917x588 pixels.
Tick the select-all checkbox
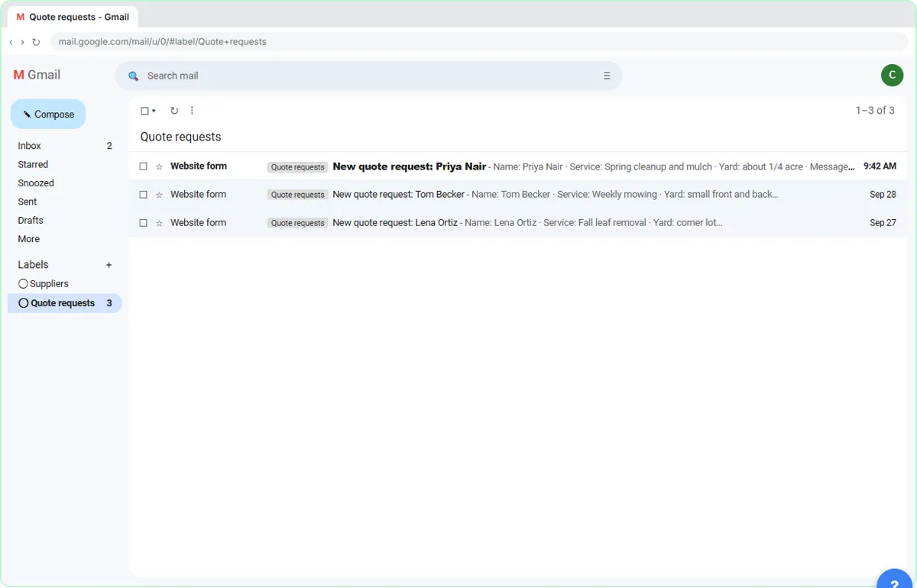click(x=144, y=111)
